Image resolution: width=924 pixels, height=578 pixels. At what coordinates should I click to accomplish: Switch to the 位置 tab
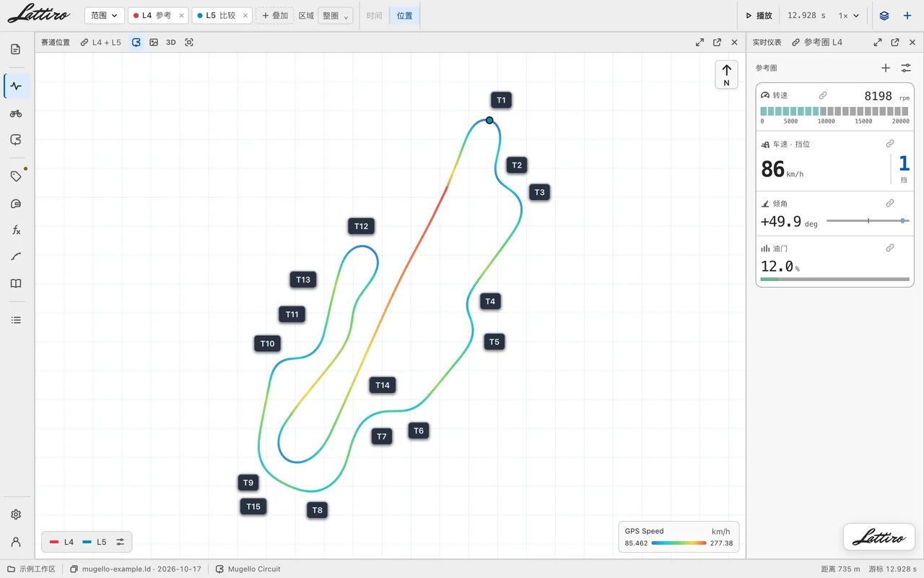pos(405,15)
